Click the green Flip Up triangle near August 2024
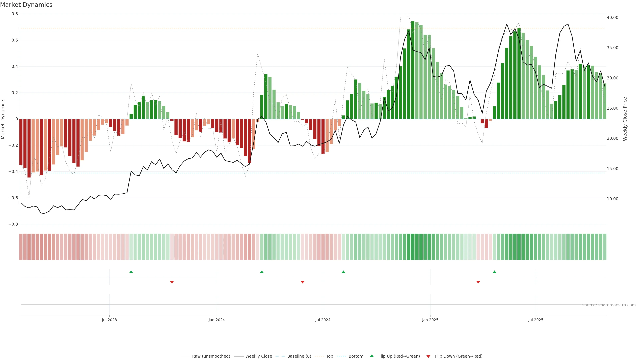This screenshot has width=644, height=362. pos(343,272)
